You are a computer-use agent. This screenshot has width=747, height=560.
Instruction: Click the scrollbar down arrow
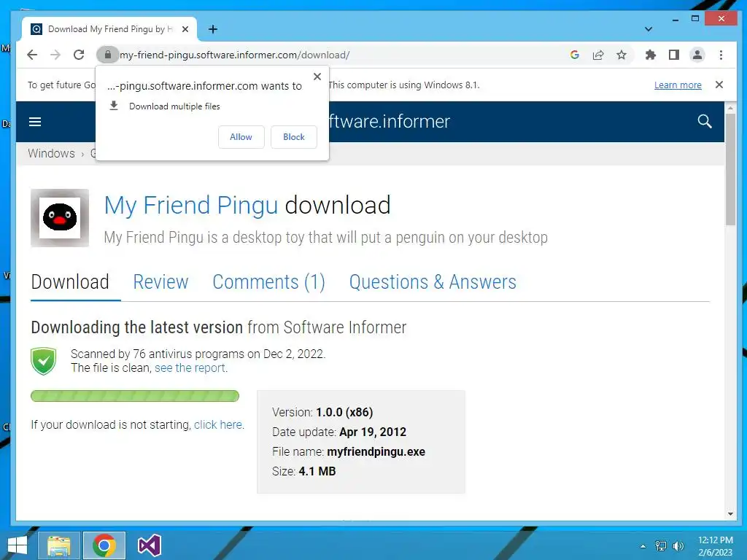[x=730, y=514]
